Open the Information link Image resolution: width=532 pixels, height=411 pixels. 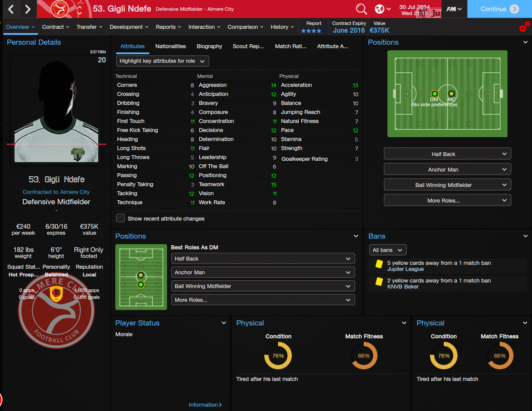(205, 405)
